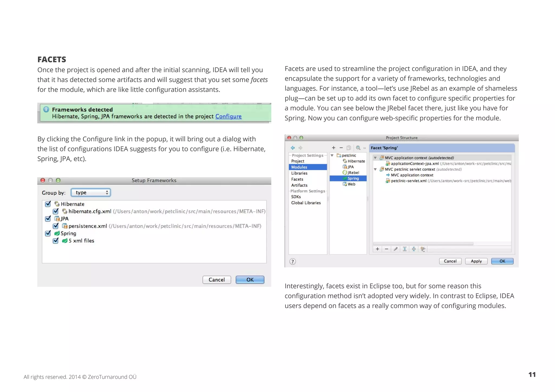
Task: Click Apply in Project Structure dialog
Action: [476, 261]
